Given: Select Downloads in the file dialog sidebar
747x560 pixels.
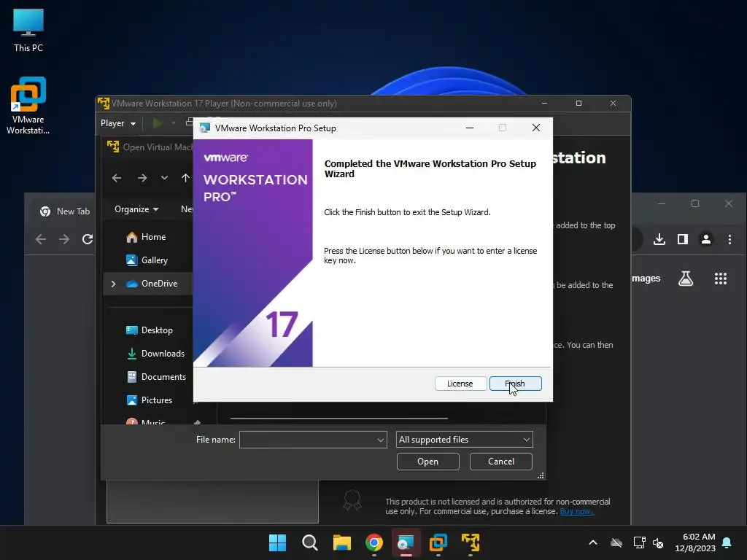Looking at the screenshot, I should pyautogui.click(x=156, y=354).
